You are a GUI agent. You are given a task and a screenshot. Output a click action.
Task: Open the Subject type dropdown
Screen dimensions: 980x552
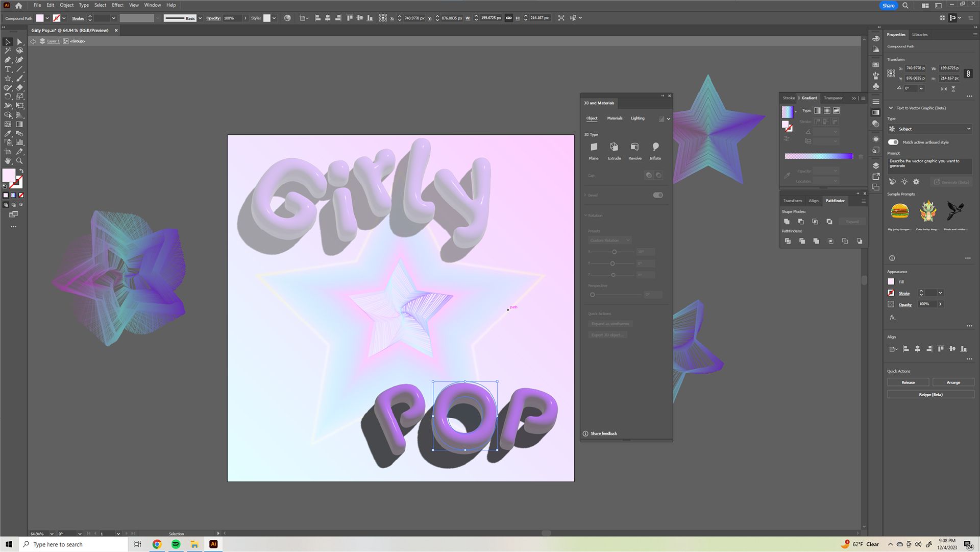point(930,129)
